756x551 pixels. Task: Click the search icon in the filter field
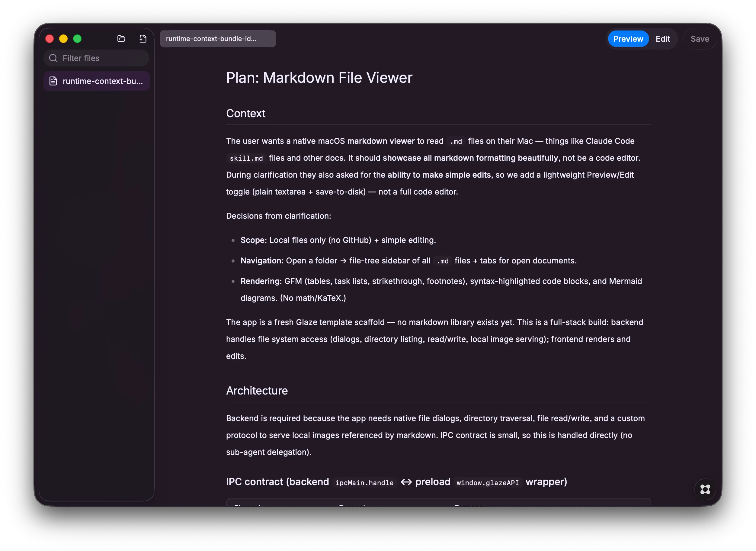tap(53, 58)
